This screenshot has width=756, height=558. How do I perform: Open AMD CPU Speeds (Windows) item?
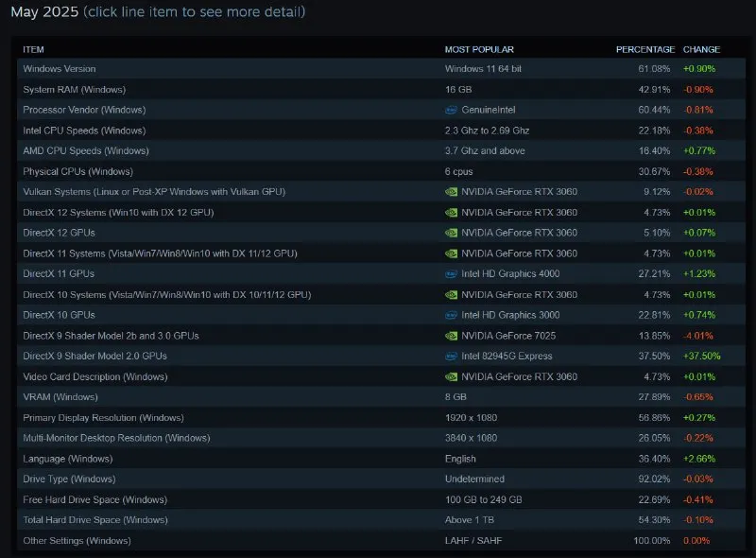point(381,150)
